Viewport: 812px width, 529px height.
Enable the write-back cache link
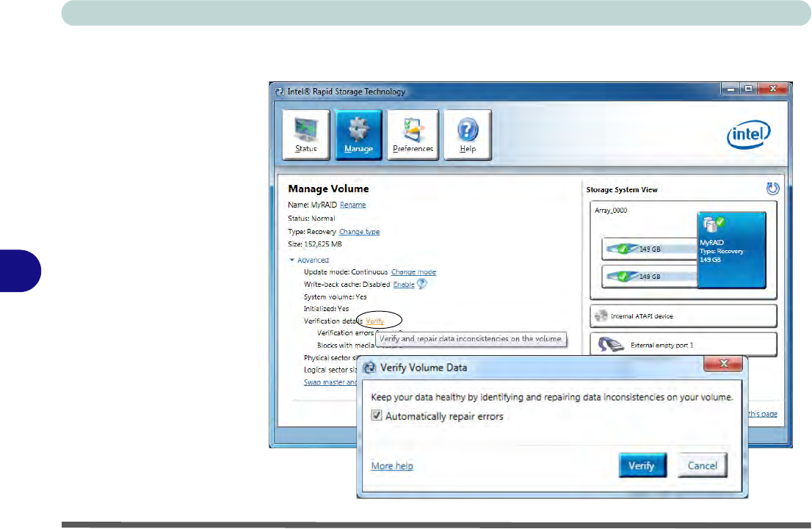(x=404, y=285)
